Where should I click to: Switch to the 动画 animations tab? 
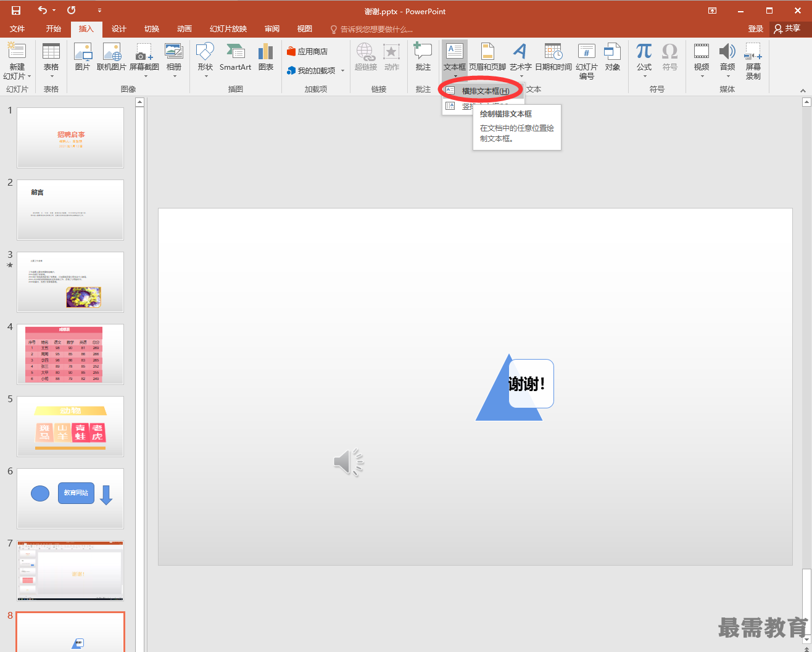(184, 29)
